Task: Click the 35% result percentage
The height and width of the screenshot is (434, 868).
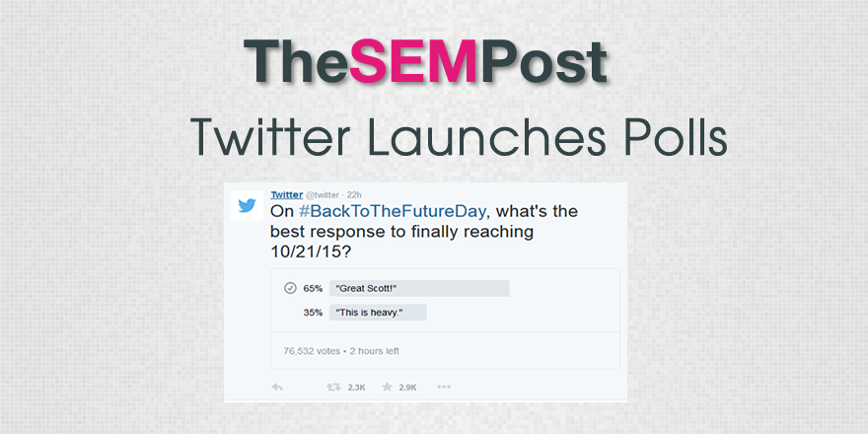Action: tap(313, 313)
